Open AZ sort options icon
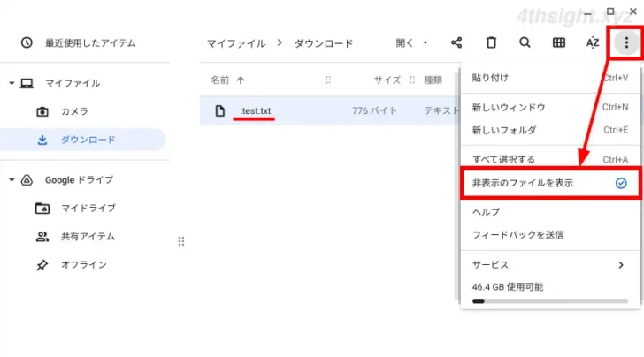 (593, 42)
